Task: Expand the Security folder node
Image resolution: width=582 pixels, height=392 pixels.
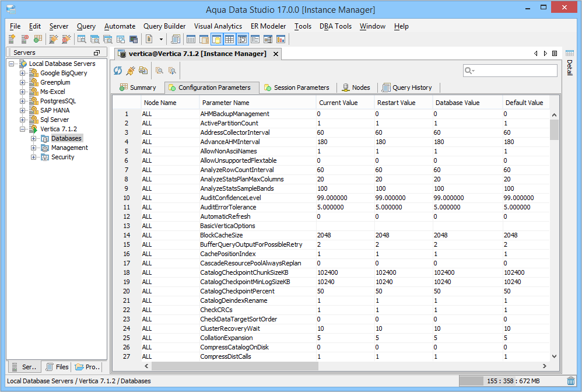Action: point(33,157)
